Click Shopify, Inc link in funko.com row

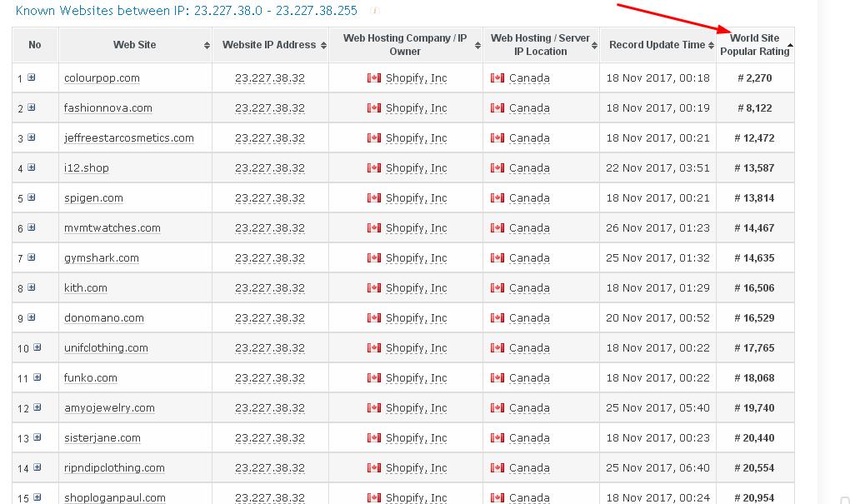tap(416, 378)
